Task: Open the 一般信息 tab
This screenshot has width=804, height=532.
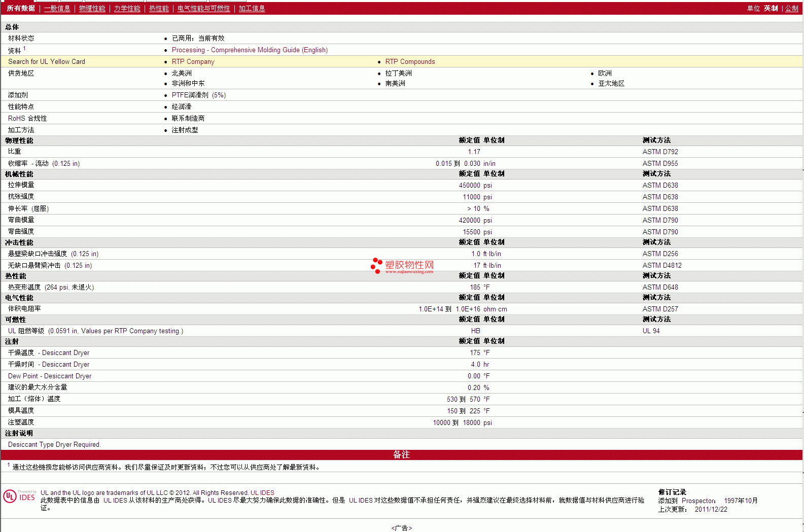Action: click(x=57, y=8)
